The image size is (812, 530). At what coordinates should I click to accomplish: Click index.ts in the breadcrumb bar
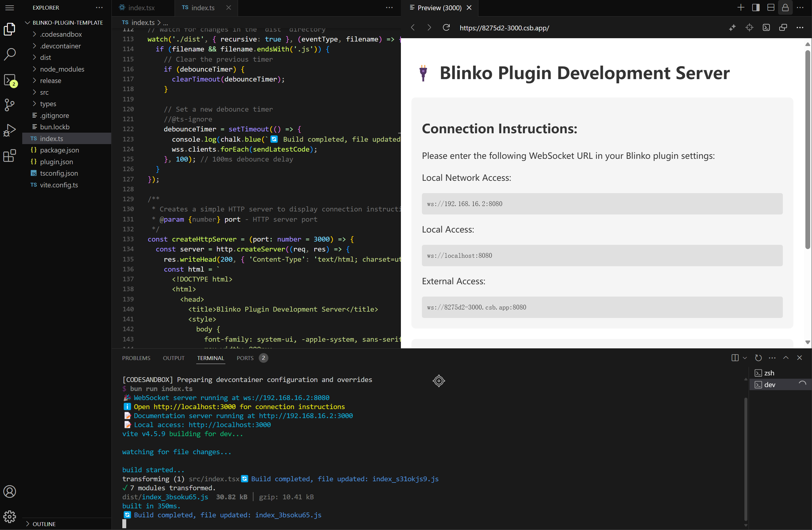point(143,23)
